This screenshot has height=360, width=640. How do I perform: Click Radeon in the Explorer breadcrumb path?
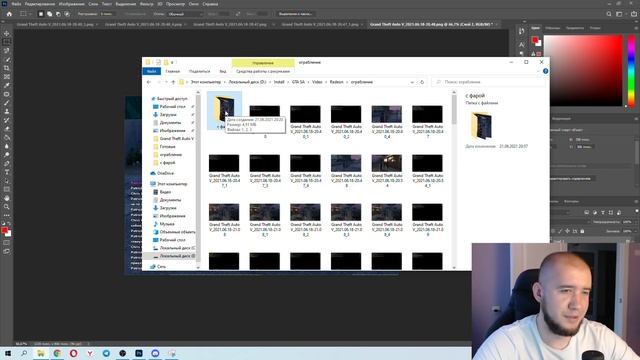tap(336, 82)
